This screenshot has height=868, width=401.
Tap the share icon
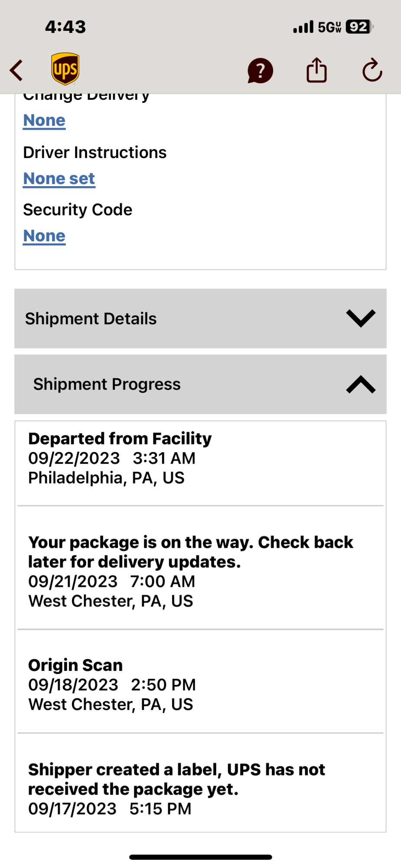point(316,70)
